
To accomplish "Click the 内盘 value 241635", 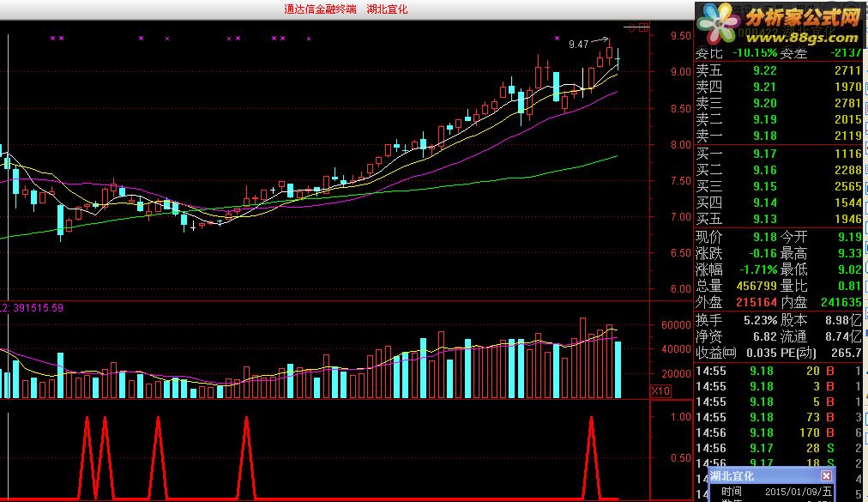I will (x=841, y=303).
